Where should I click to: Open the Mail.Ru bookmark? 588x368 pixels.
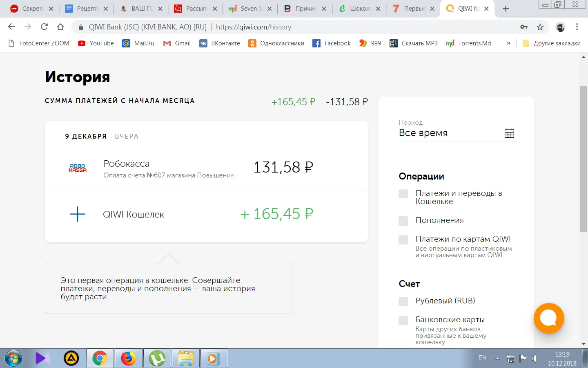point(138,43)
